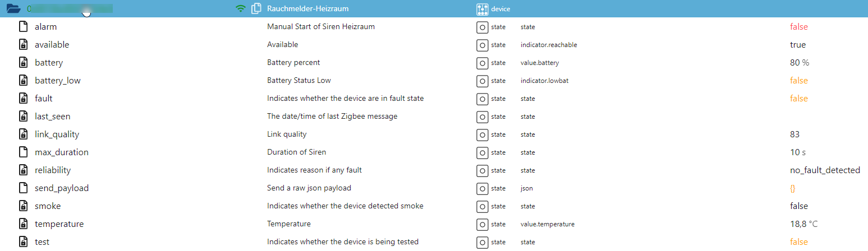Select the reliability tree entry

pyautogui.click(x=53, y=170)
